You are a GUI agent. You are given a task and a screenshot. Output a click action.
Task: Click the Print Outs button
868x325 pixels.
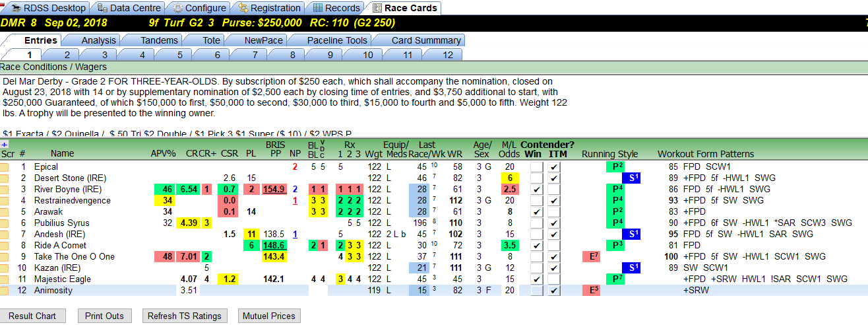coord(104,316)
